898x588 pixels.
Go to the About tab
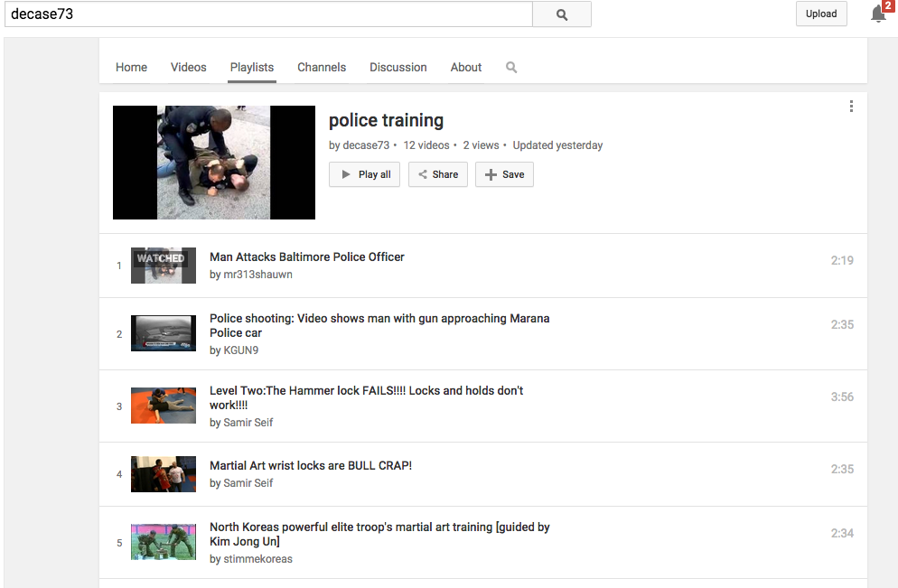click(x=466, y=68)
